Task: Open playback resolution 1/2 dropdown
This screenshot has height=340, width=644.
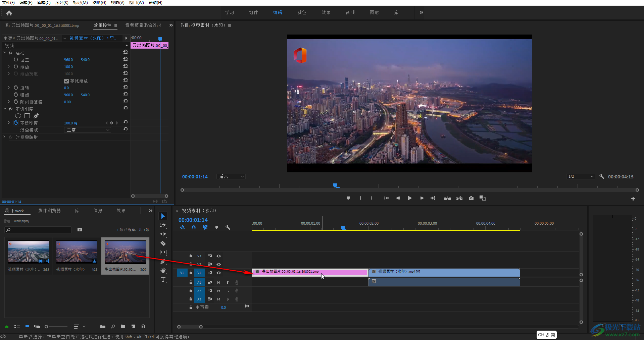Action: [x=581, y=176]
